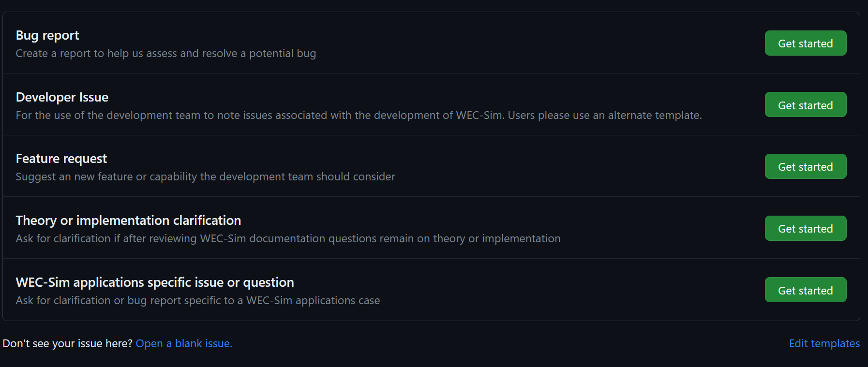Click the clarification template description text
Screen dimensions: 868x367
coord(288,238)
